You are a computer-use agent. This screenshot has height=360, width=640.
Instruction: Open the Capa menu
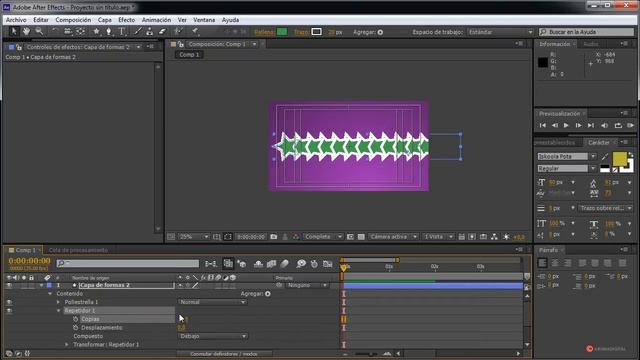tap(104, 20)
